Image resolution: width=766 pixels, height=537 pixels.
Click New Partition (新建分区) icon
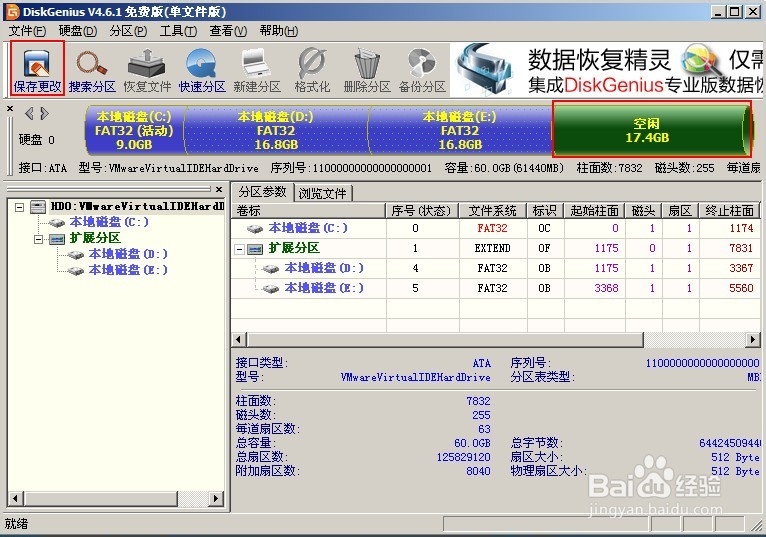click(257, 70)
